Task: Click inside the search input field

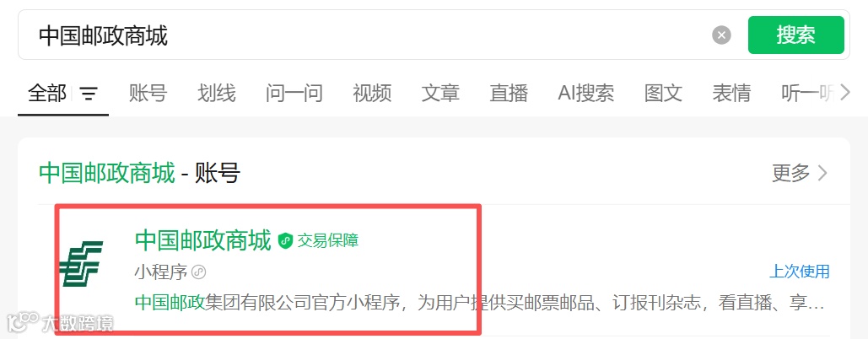Action: (x=365, y=35)
